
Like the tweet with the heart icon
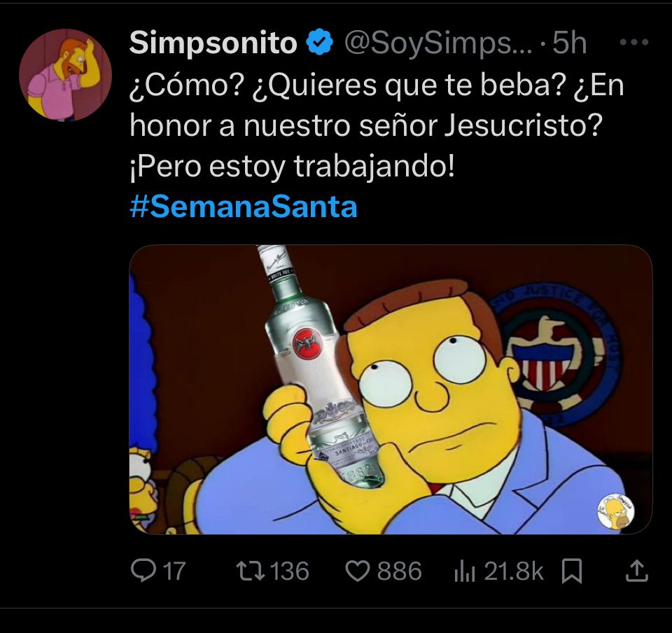pyautogui.click(x=358, y=571)
